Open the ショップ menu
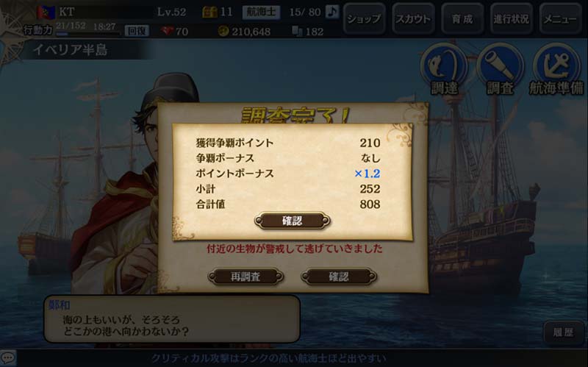 364,18
